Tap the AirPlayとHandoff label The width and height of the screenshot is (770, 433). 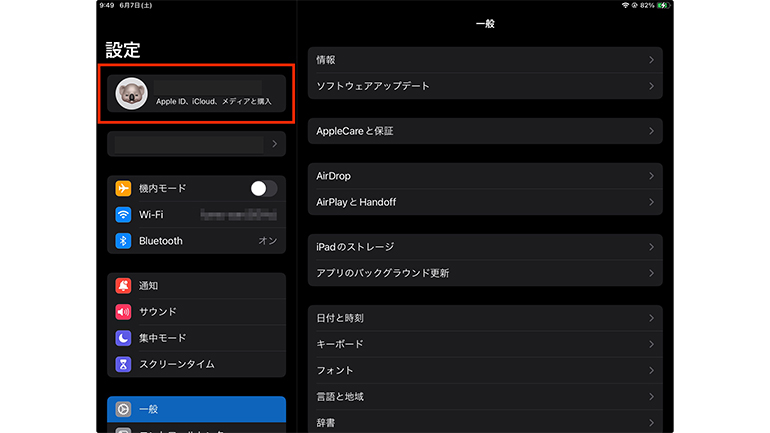[x=356, y=202]
